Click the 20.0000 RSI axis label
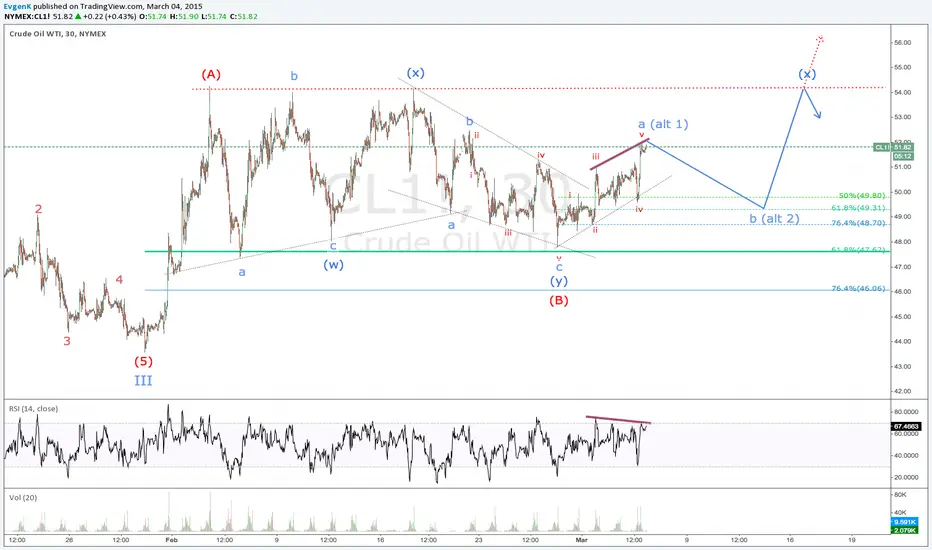 click(x=906, y=477)
